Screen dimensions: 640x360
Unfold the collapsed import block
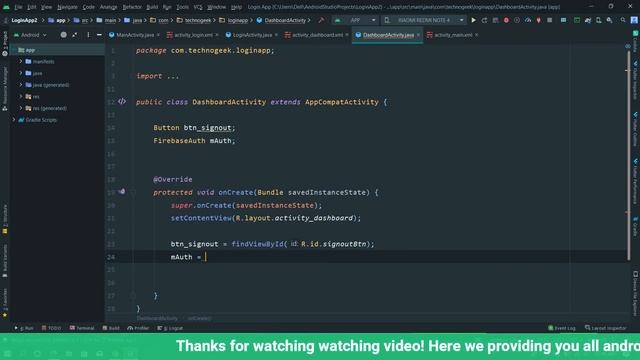pos(173,76)
